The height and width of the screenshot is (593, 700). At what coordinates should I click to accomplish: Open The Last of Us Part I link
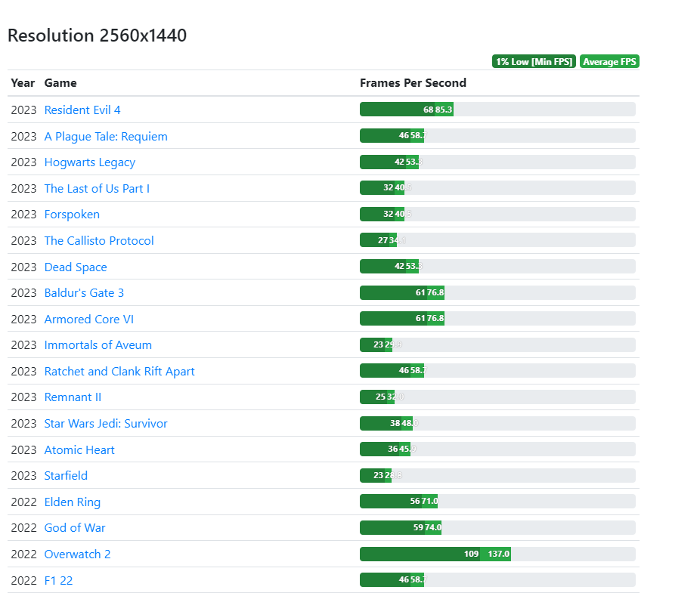click(97, 188)
